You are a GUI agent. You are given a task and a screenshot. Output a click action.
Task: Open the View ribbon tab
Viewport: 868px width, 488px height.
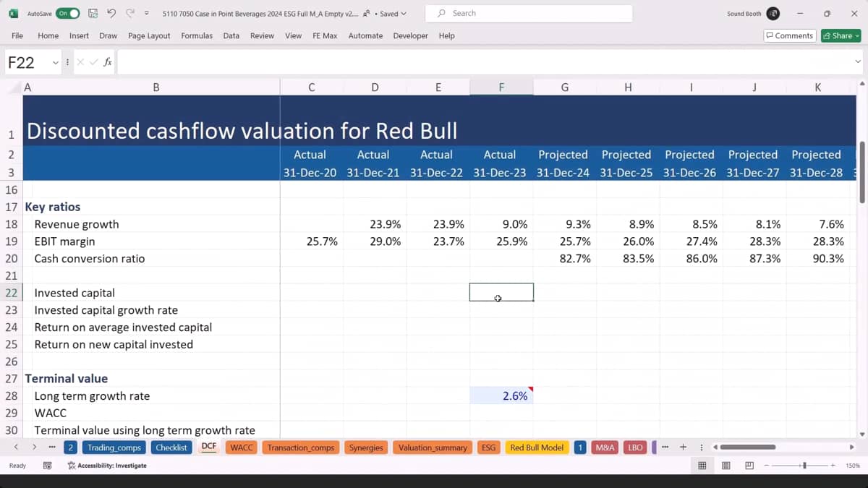[x=293, y=35]
